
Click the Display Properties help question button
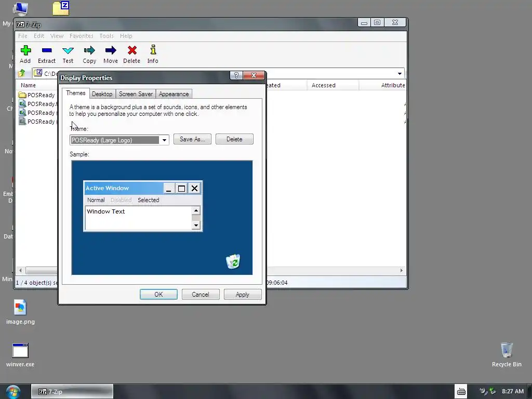pos(236,75)
